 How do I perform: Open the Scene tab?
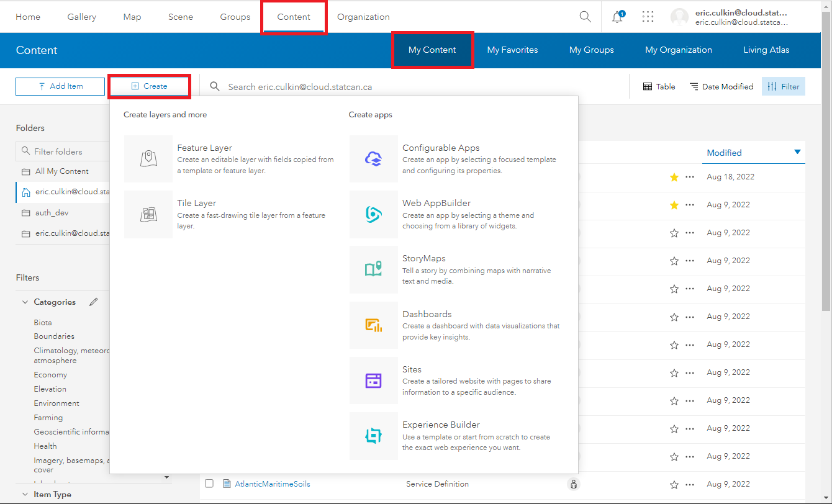(181, 17)
